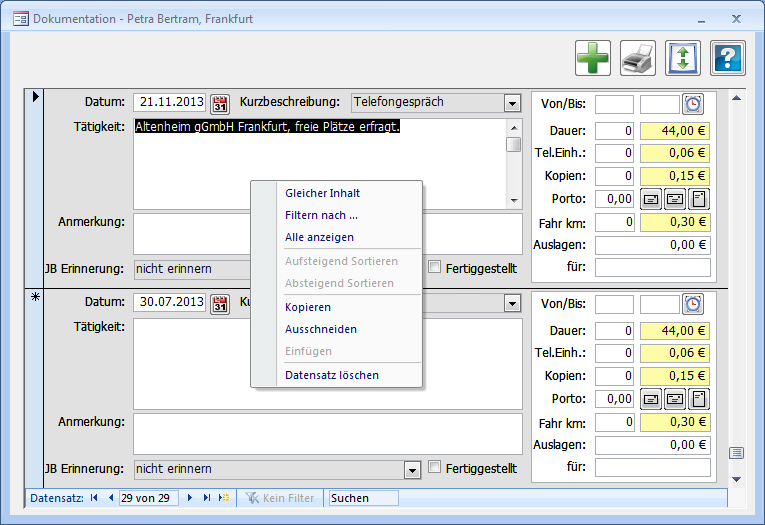The image size is (765, 525).
Task: Click the für field in first record
Action: pos(653,267)
